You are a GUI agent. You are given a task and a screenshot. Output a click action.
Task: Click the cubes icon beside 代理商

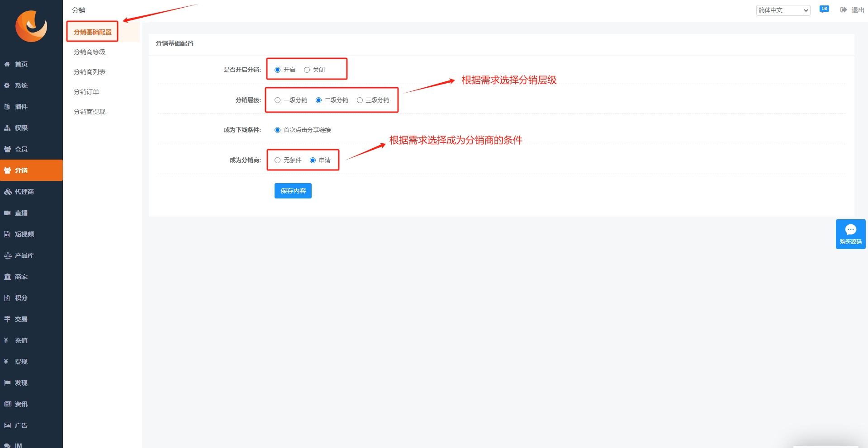coord(8,192)
